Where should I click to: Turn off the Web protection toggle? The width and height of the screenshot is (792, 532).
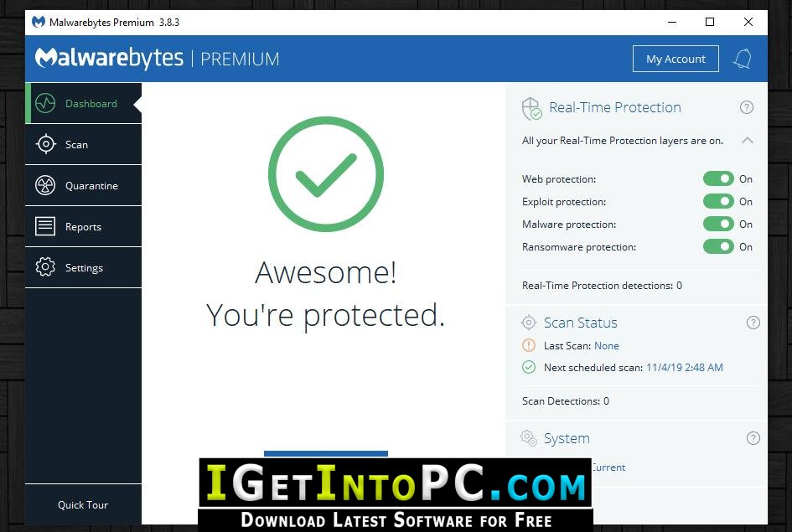tap(718, 178)
